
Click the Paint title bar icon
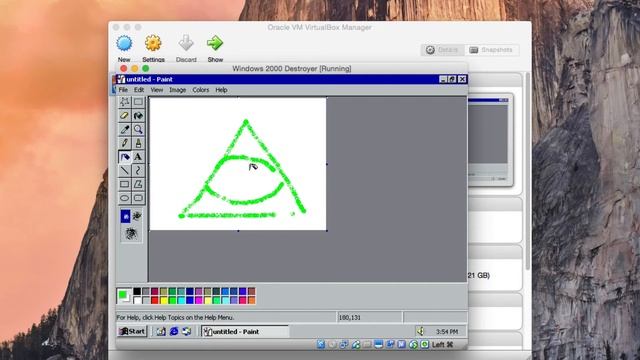click(x=121, y=79)
